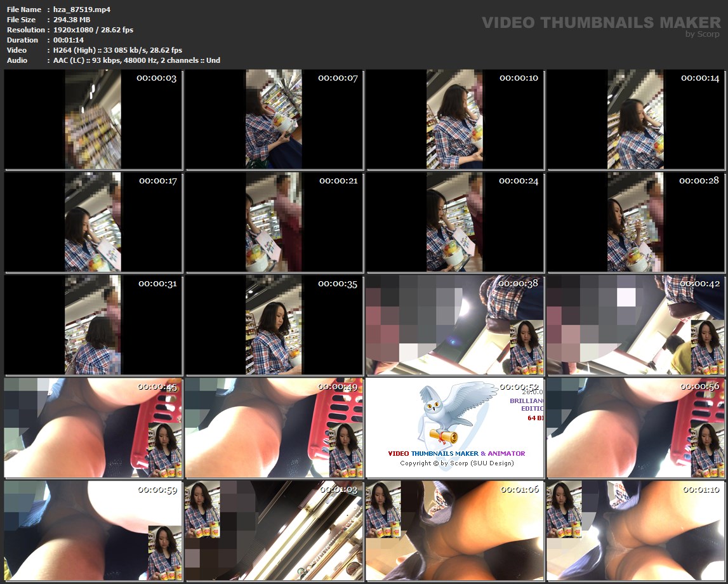Click the AAC (LC) audio codec line
The image size is (728, 584).
click(136, 60)
